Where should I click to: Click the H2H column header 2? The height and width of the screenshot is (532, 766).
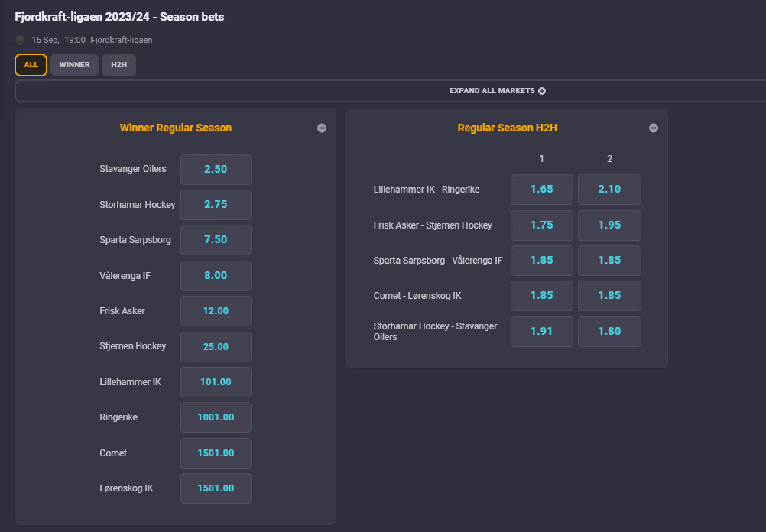click(609, 159)
